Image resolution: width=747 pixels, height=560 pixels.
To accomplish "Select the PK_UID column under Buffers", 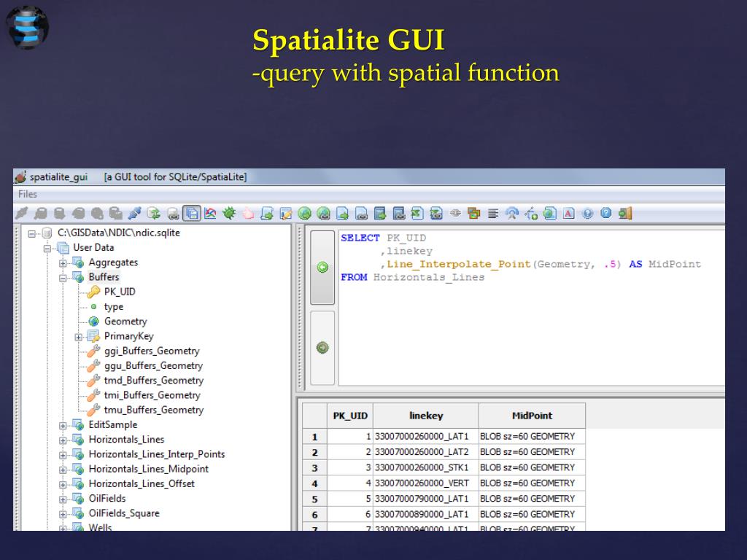I will tap(120, 292).
